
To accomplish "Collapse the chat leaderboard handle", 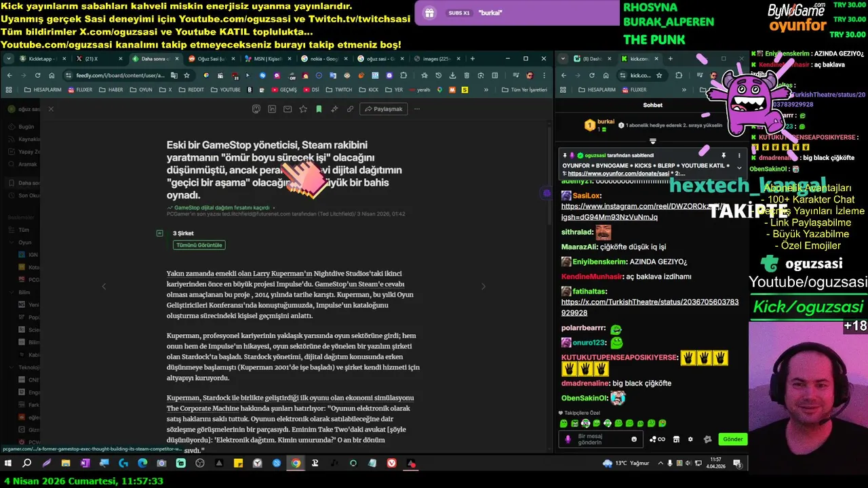I will click(x=652, y=141).
